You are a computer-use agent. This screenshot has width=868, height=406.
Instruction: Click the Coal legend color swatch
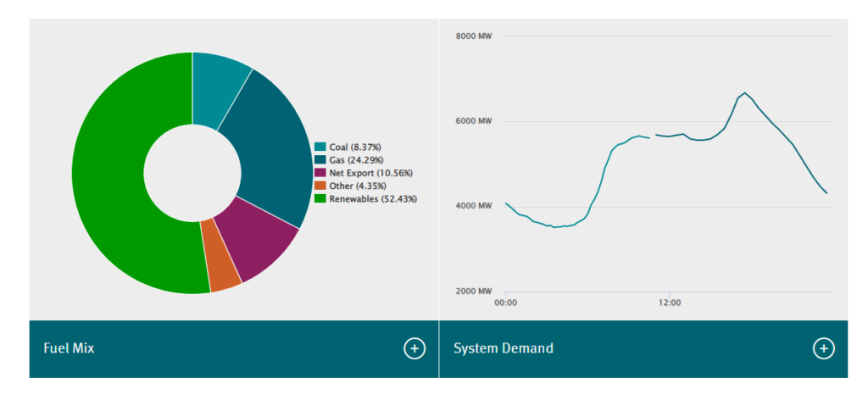[x=320, y=147]
